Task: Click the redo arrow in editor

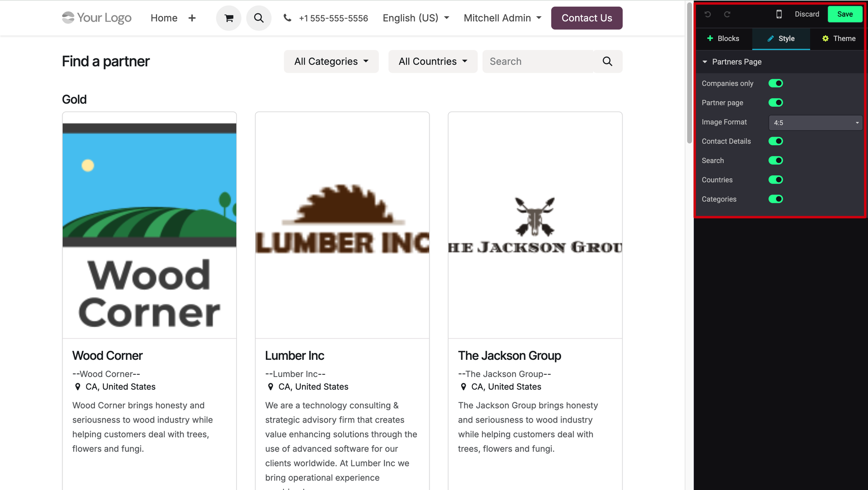Action: 727,14
